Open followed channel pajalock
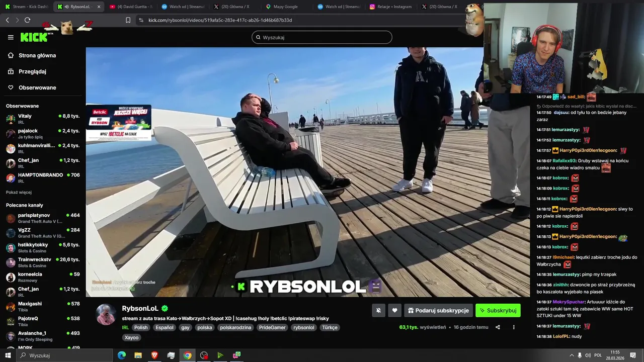The width and height of the screenshot is (644, 362). click(x=42, y=133)
